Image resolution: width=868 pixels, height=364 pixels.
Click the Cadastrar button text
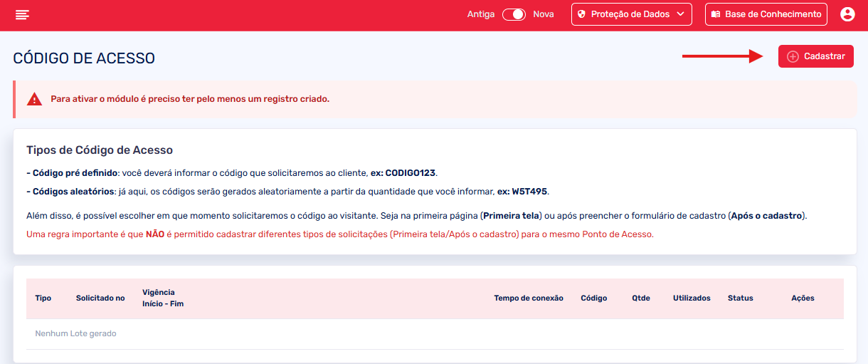click(824, 56)
